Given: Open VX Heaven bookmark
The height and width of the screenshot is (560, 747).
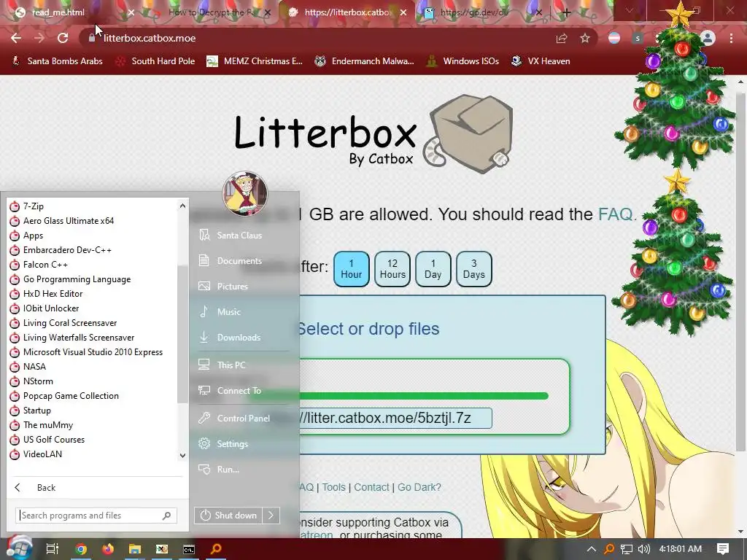Looking at the screenshot, I should tap(541, 61).
